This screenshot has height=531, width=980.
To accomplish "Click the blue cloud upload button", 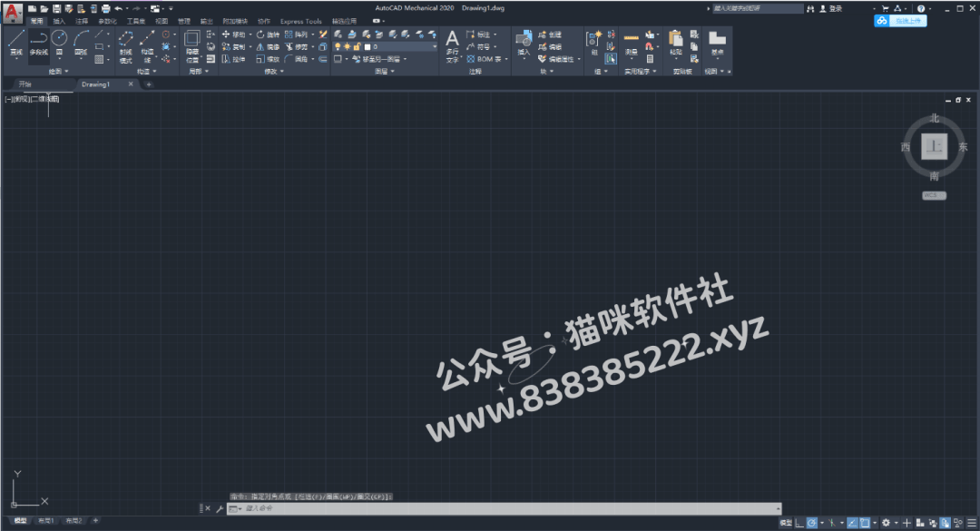I will (900, 21).
